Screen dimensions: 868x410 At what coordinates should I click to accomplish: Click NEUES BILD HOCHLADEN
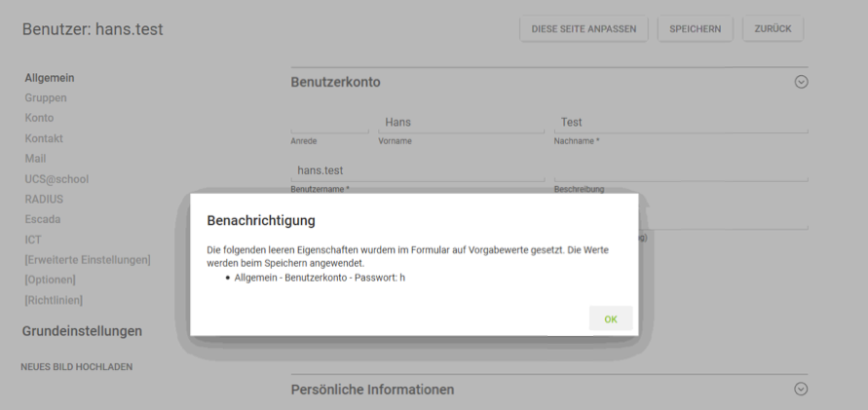click(77, 367)
